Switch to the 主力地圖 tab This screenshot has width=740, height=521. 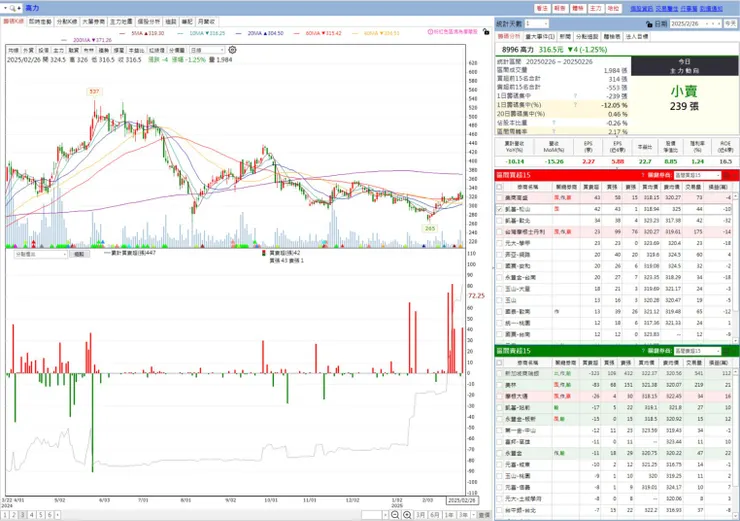point(121,22)
